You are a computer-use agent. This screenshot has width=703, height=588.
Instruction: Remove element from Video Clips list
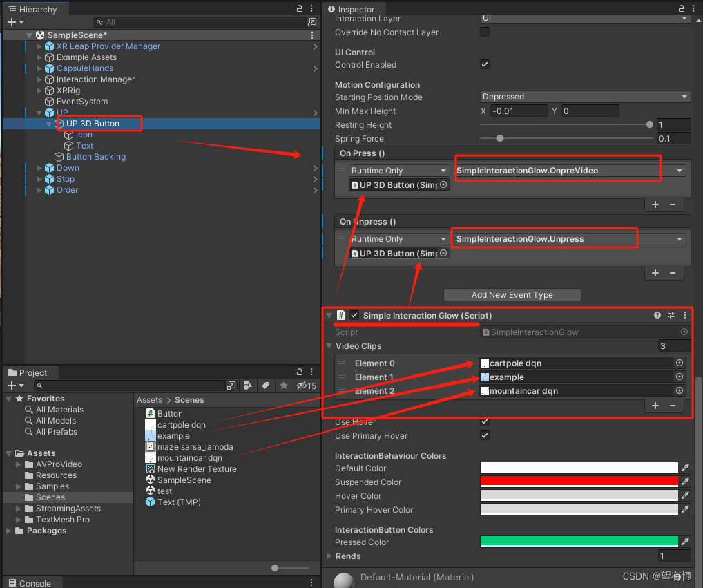[x=673, y=406]
